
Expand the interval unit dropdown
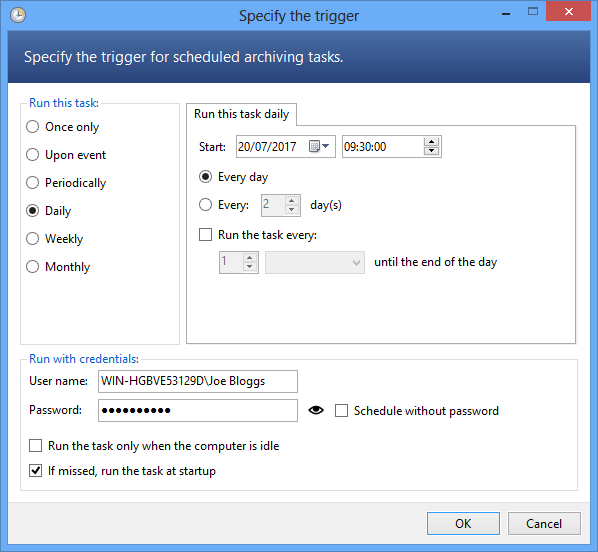[x=315, y=262]
